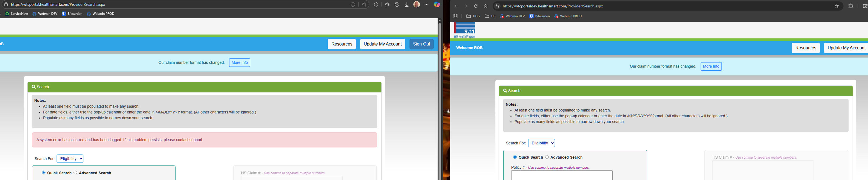Click into the Policy # input field
Image resolution: width=868 pixels, height=180 pixels.
[x=561, y=175]
